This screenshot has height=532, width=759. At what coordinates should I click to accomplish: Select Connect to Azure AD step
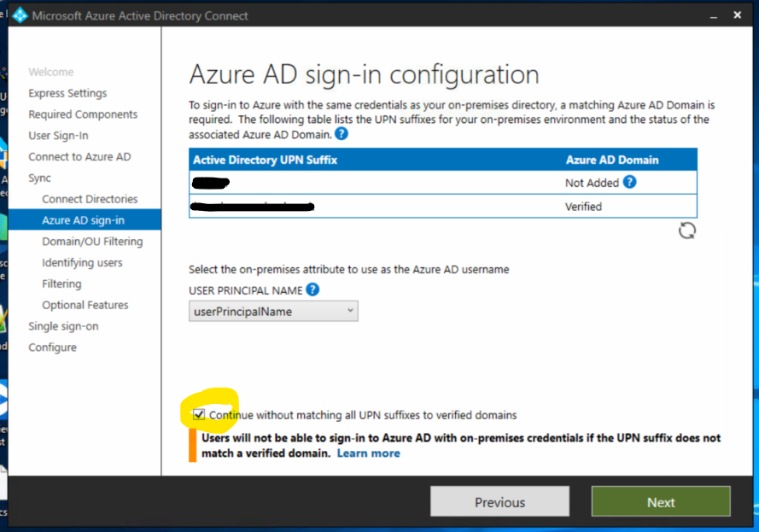79,157
